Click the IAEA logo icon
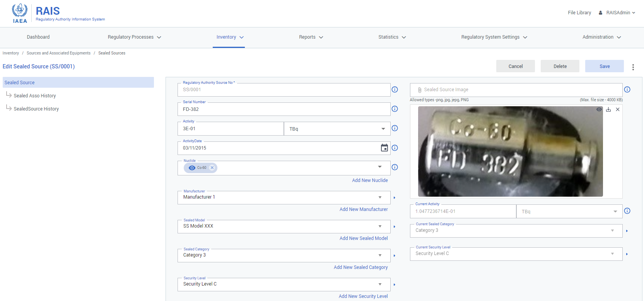This screenshot has width=644, height=301. point(20,13)
